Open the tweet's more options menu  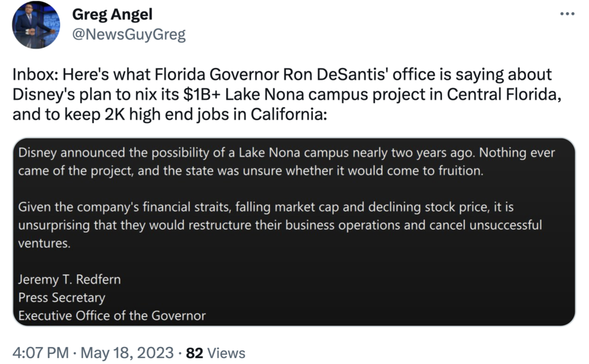(x=567, y=14)
